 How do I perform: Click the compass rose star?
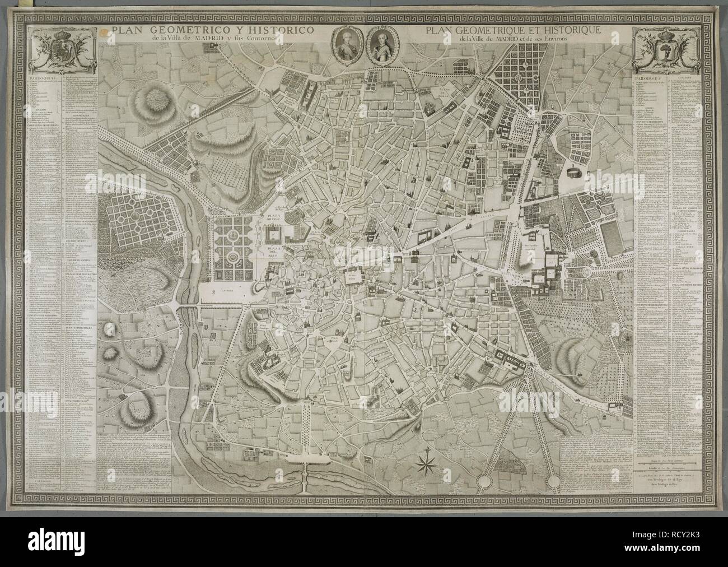[x=426, y=463]
